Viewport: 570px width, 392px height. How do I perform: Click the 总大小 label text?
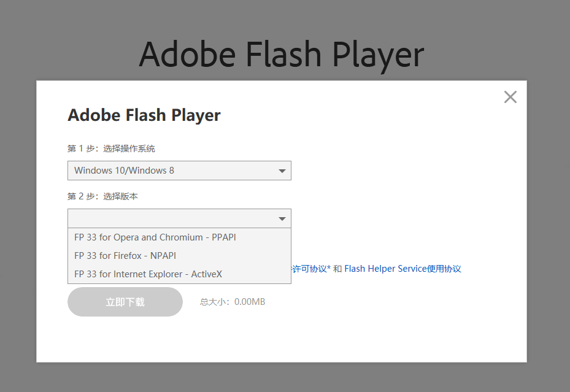[215, 302]
